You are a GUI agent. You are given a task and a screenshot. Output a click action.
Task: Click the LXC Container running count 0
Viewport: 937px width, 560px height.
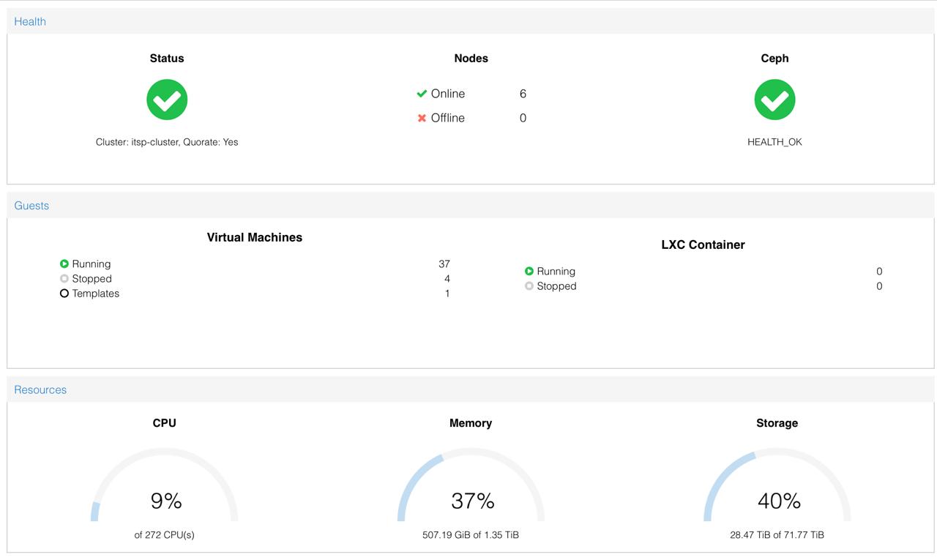tap(879, 271)
